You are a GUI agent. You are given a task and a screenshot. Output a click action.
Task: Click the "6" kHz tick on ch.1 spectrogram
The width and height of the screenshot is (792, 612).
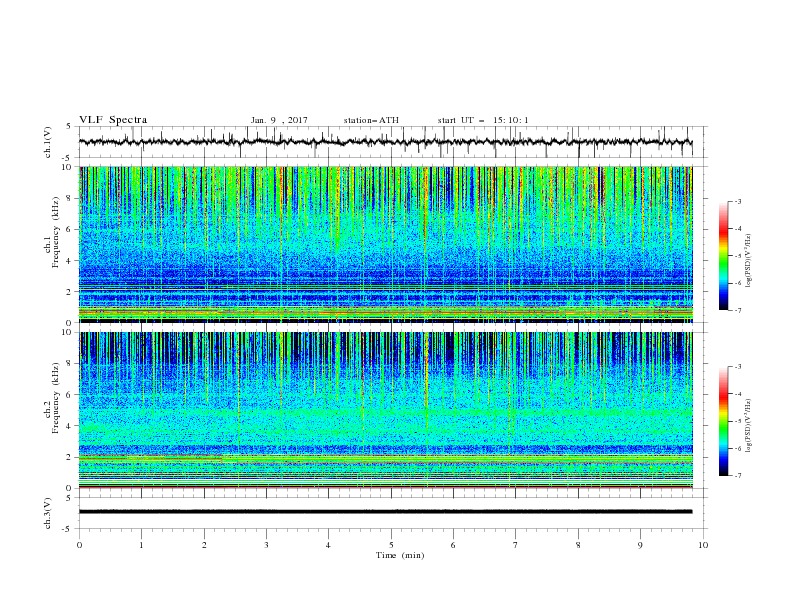click(71, 229)
